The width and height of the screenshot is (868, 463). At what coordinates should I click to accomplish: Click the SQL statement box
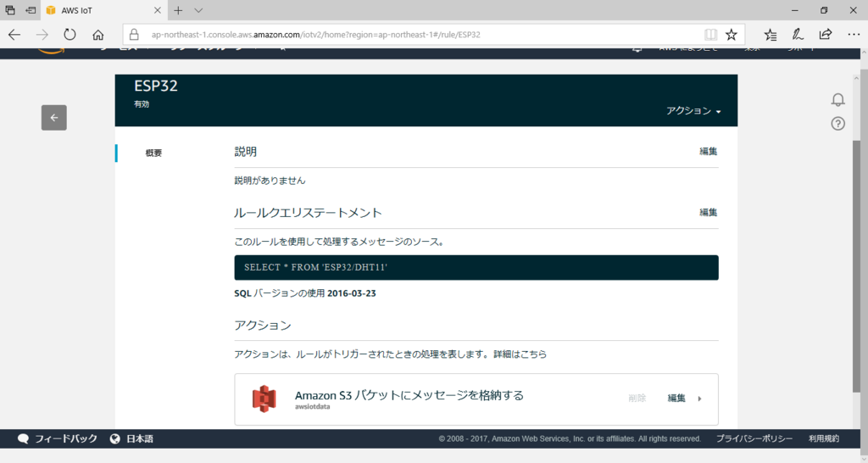(x=476, y=267)
